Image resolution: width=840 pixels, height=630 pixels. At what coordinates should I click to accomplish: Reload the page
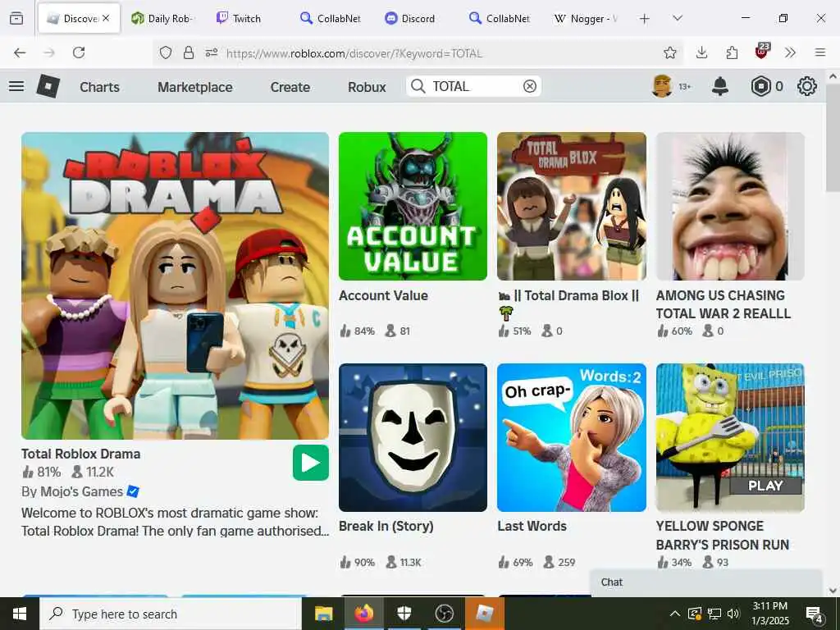point(79,52)
